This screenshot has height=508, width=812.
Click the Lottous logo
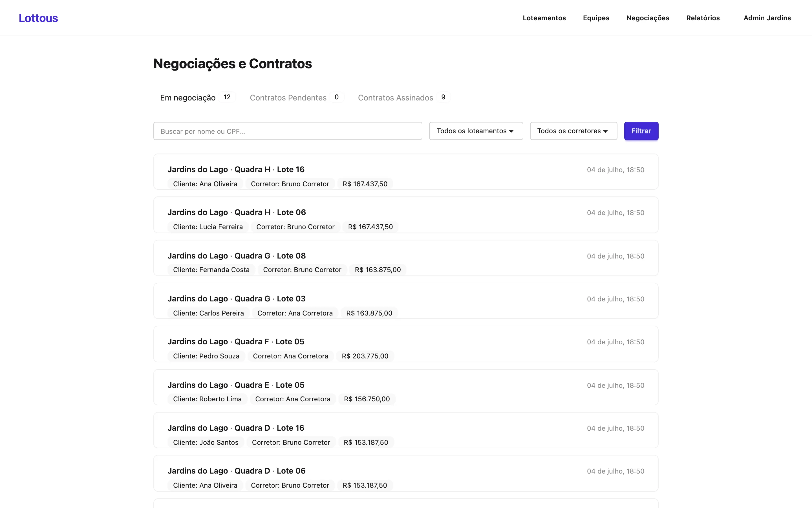tap(38, 18)
